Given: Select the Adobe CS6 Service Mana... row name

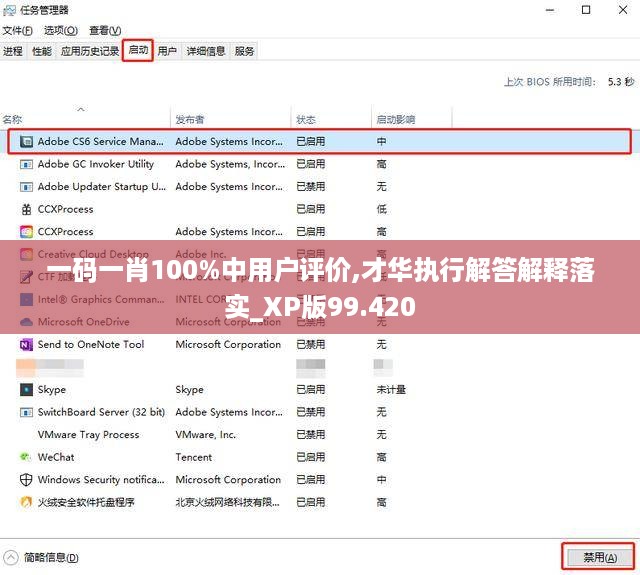Looking at the screenshot, I should point(100,142).
